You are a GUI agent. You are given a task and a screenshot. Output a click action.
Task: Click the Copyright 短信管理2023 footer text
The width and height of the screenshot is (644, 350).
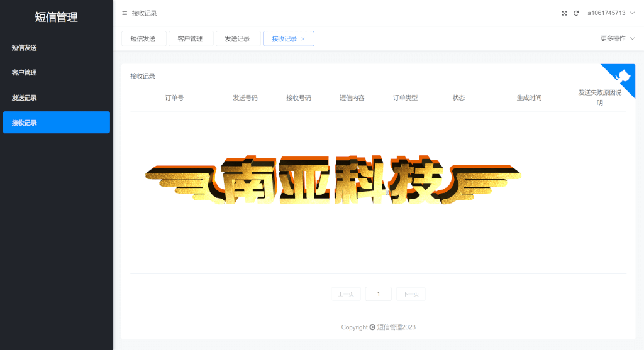(378, 327)
